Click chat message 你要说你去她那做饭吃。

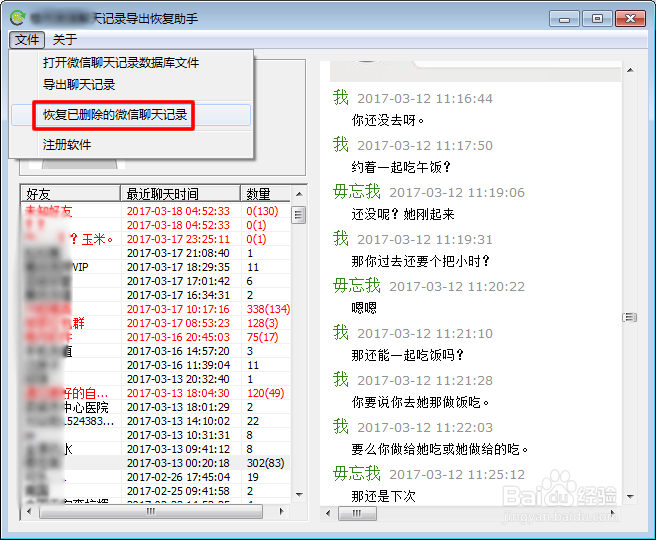click(420, 402)
